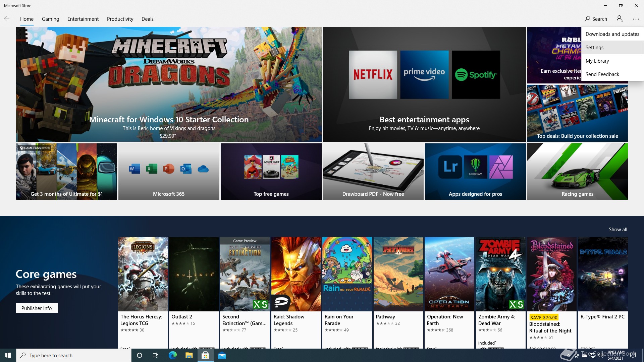Screen dimensions: 644x362
Task: Open the Productivity tab
Action: (120, 19)
